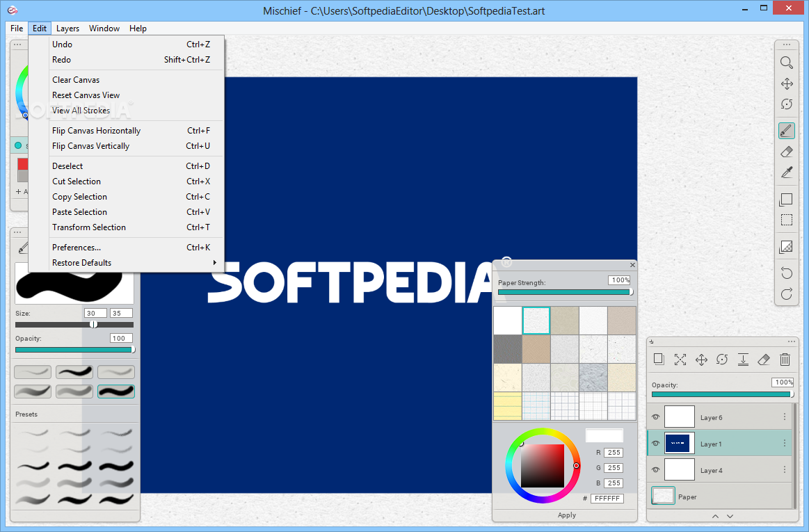809x532 pixels.
Task: Add a new layer with the layers panel icon
Action: (659, 359)
